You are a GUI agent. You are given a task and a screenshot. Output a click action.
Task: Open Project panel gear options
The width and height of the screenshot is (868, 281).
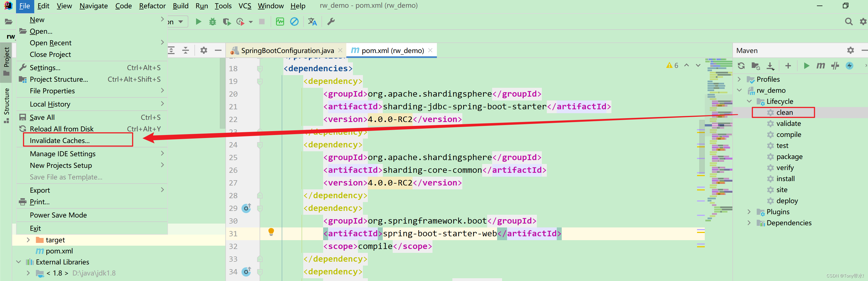204,51
